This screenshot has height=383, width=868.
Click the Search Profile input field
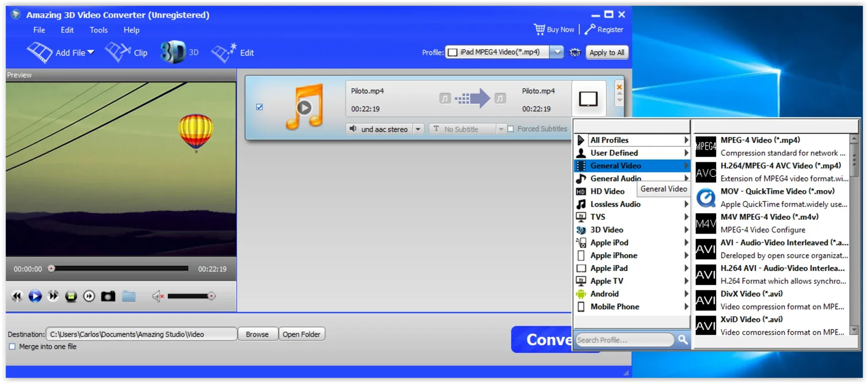pyautogui.click(x=625, y=340)
